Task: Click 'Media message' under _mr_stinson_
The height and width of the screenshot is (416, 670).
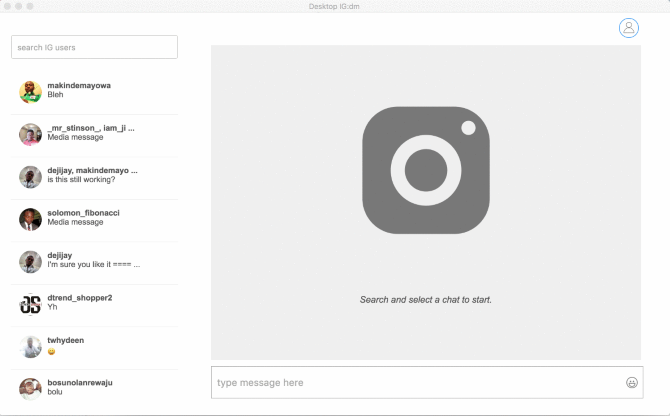Action: tap(75, 137)
